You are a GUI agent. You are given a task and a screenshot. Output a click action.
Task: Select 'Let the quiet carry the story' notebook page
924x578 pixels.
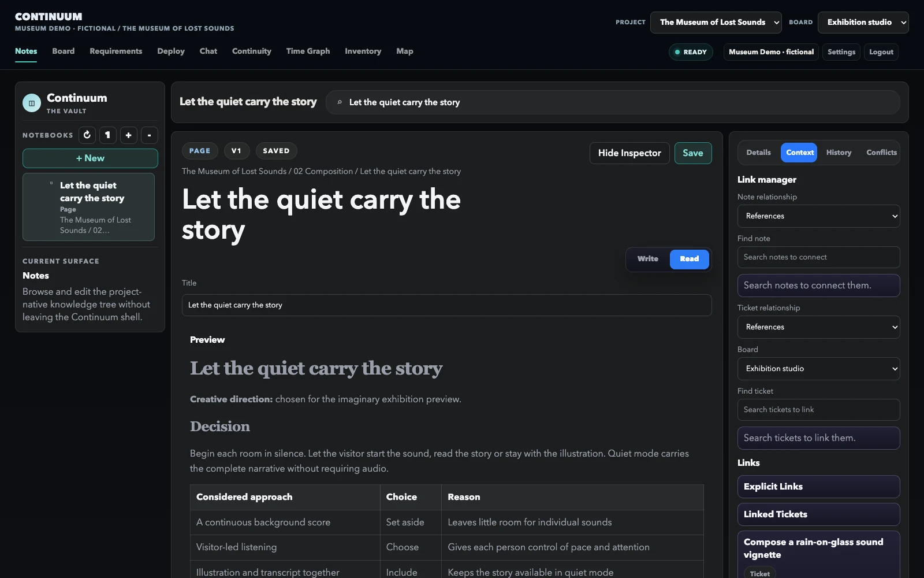pos(88,207)
